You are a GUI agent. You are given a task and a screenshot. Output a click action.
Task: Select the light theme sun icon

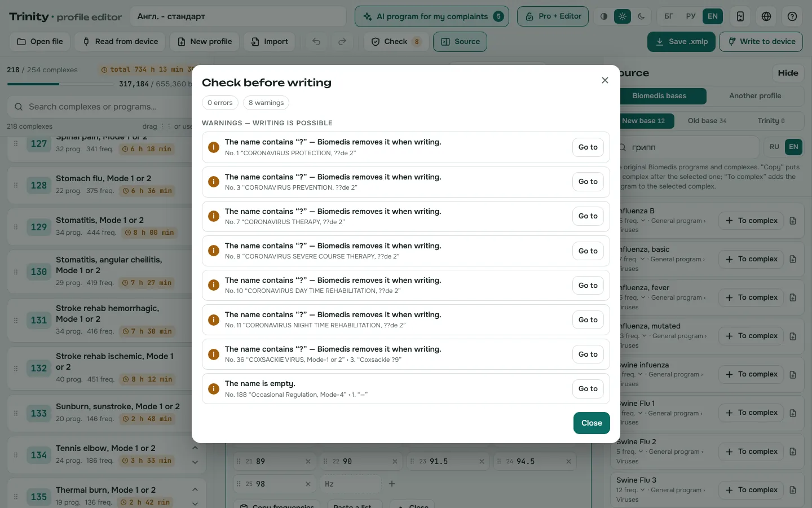pos(623,16)
